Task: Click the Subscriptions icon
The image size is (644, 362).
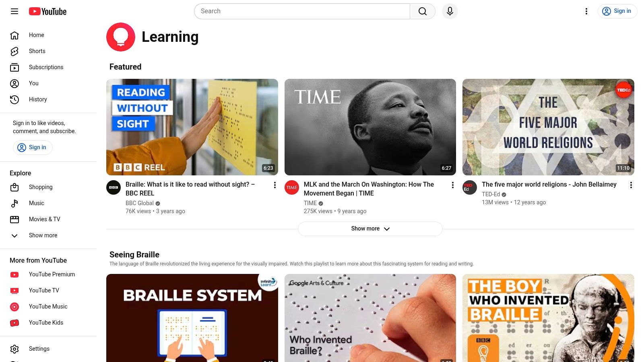Action: click(14, 67)
